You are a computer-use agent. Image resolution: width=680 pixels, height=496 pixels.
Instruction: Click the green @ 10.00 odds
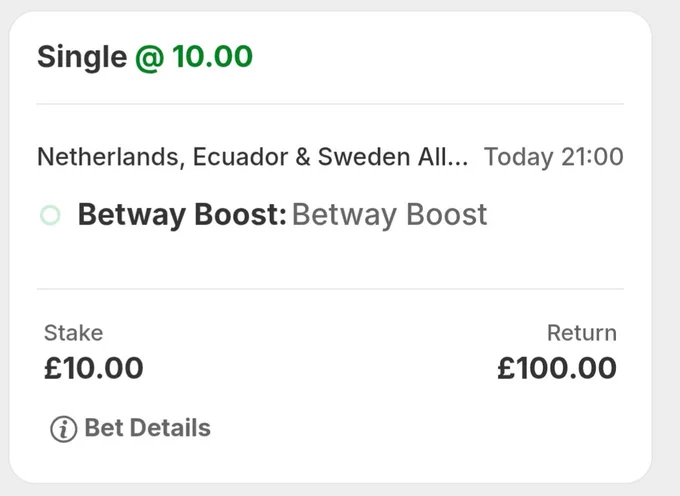click(194, 57)
